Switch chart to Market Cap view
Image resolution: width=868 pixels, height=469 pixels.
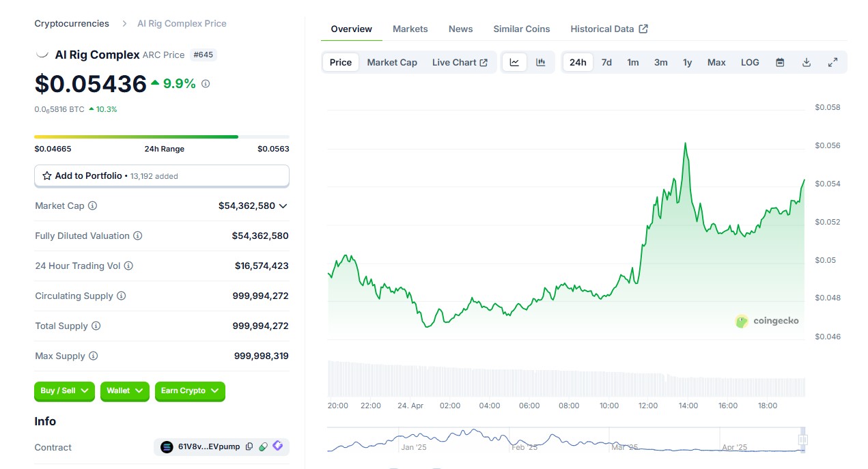(x=392, y=62)
